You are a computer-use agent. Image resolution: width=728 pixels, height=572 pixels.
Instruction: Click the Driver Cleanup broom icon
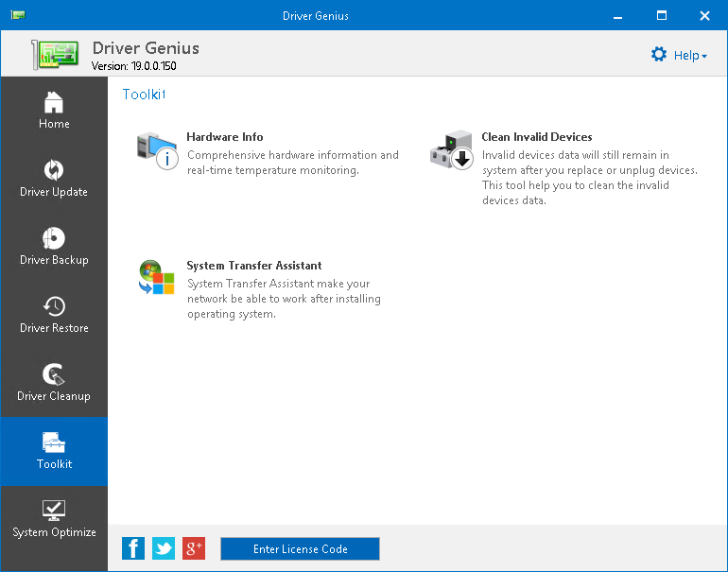[x=54, y=374]
